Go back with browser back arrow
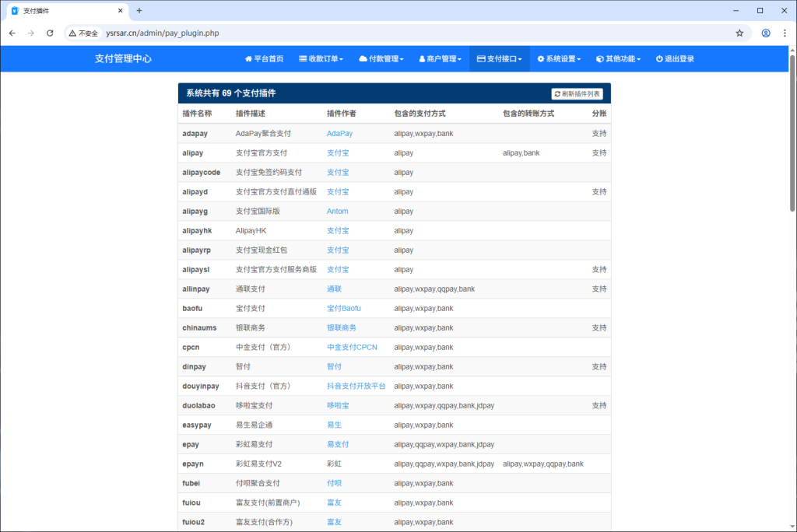The height and width of the screenshot is (532, 797). pyautogui.click(x=12, y=33)
